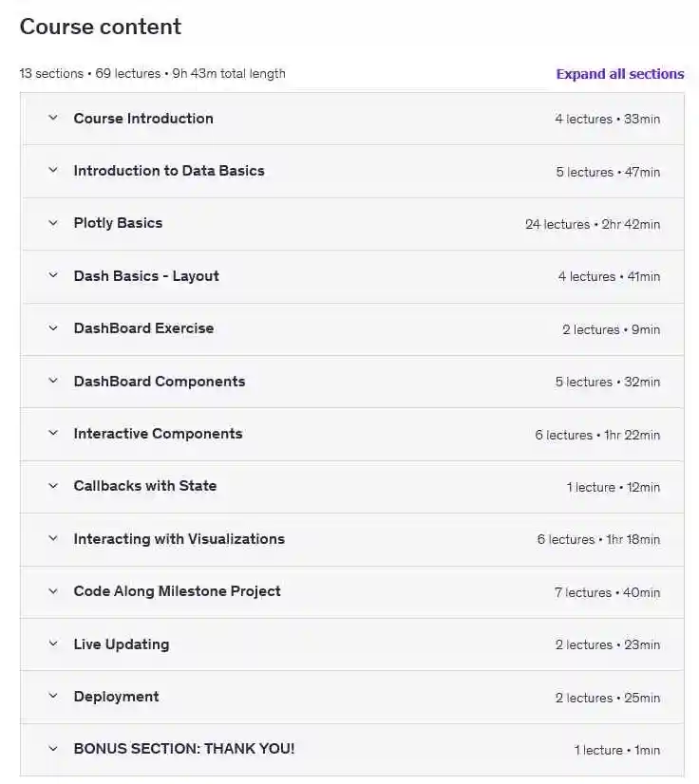Open Interacting with Visualizations chevron

[x=53, y=539]
